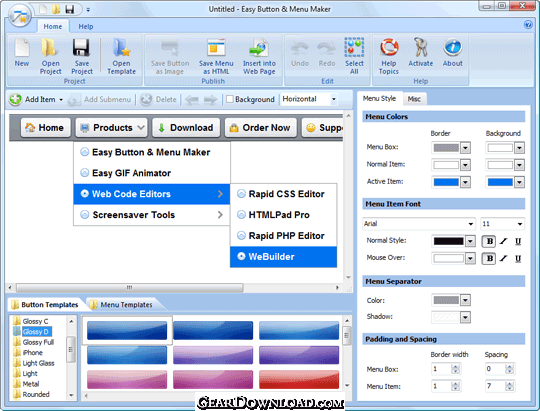The image size is (540, 411).
Task: Click quick access open folder icon
Action: click(x=56, y=9)
